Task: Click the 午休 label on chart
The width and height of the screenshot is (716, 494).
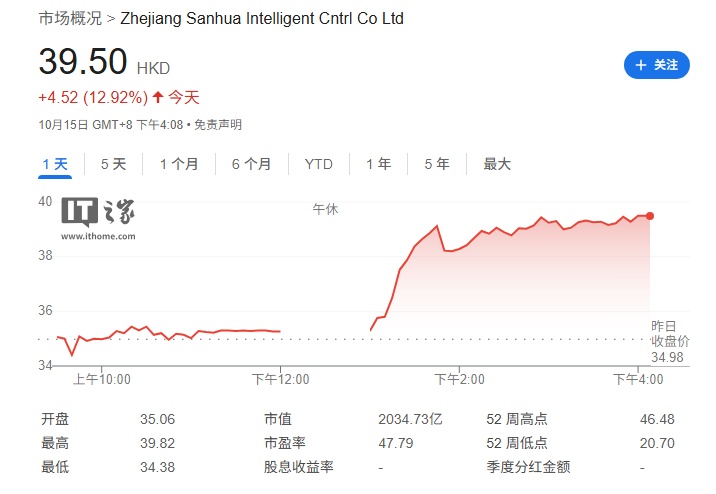Action: click(x=325, y=210)
